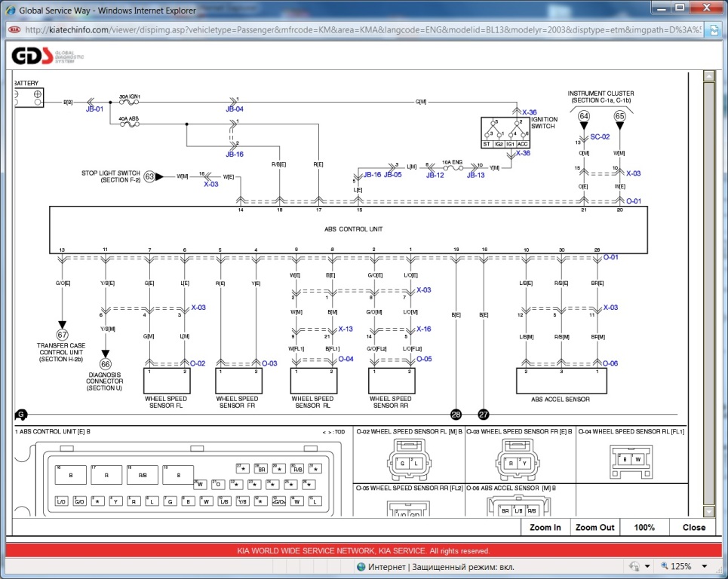Open the 125% zoom level dropdown arrow

coord(705,566)
